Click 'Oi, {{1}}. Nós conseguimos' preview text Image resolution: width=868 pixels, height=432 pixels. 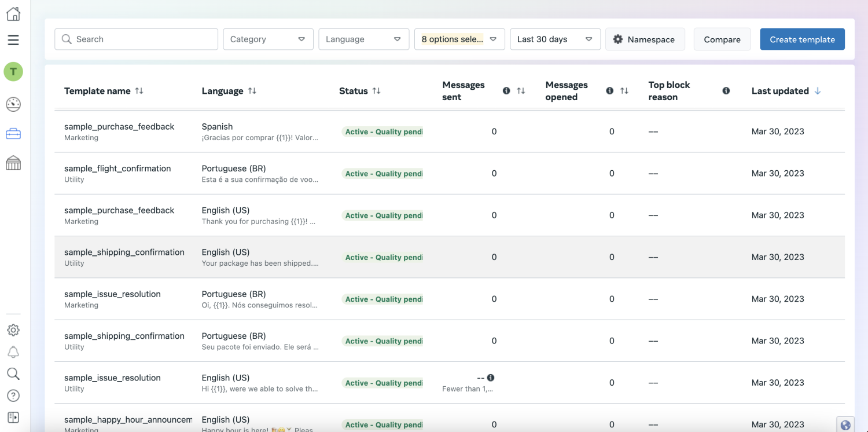(x=260, y=305)
